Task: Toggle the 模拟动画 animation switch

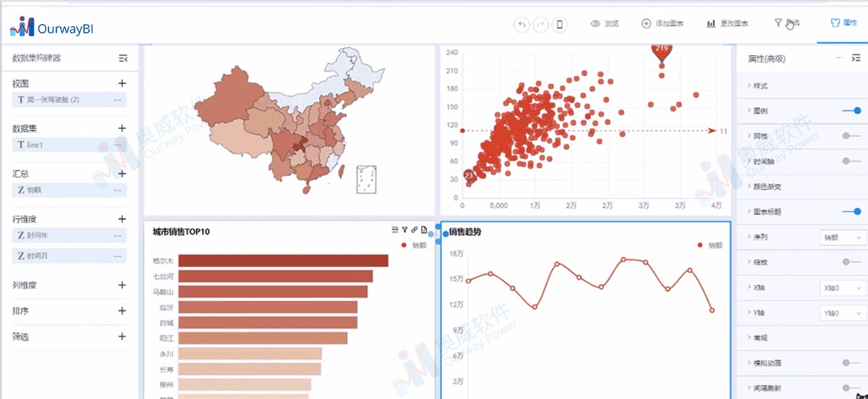Action: 851,363
